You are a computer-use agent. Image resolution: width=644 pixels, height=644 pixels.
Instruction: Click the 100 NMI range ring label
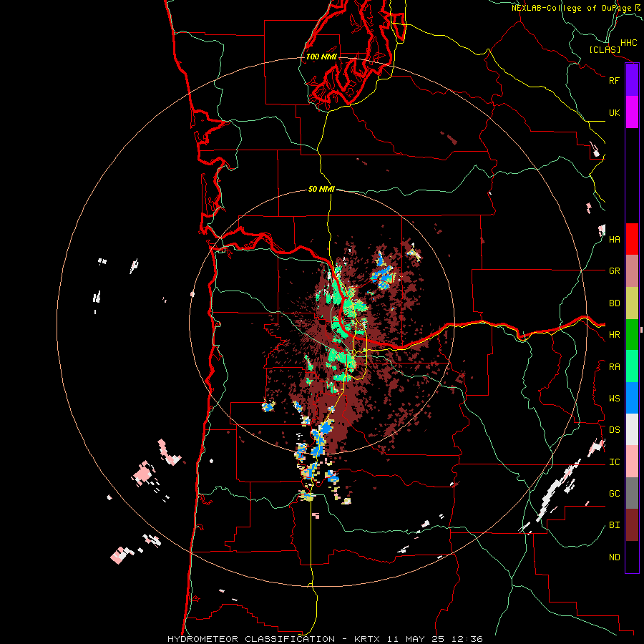(x=321, y=57)
